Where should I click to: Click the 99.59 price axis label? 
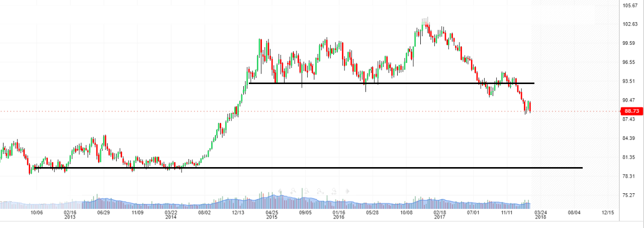[x=630, y=43]
